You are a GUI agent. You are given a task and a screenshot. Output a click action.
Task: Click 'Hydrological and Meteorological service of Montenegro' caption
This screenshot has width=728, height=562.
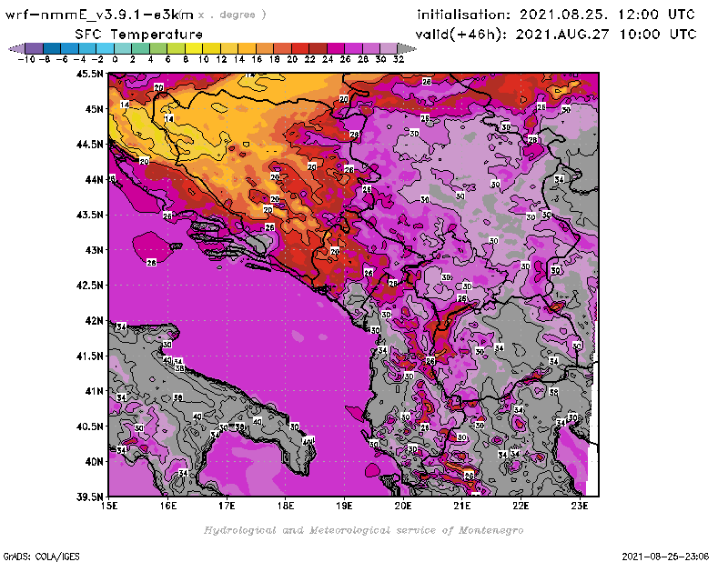click(x=363, y=530)
